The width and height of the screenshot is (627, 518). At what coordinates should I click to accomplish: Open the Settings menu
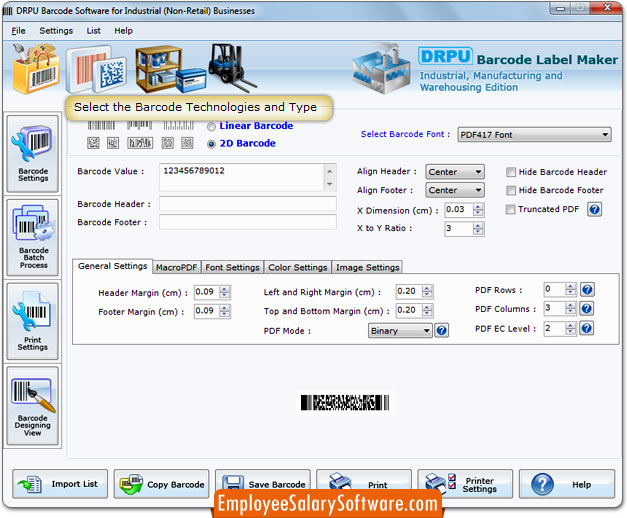tap(56, 31)
